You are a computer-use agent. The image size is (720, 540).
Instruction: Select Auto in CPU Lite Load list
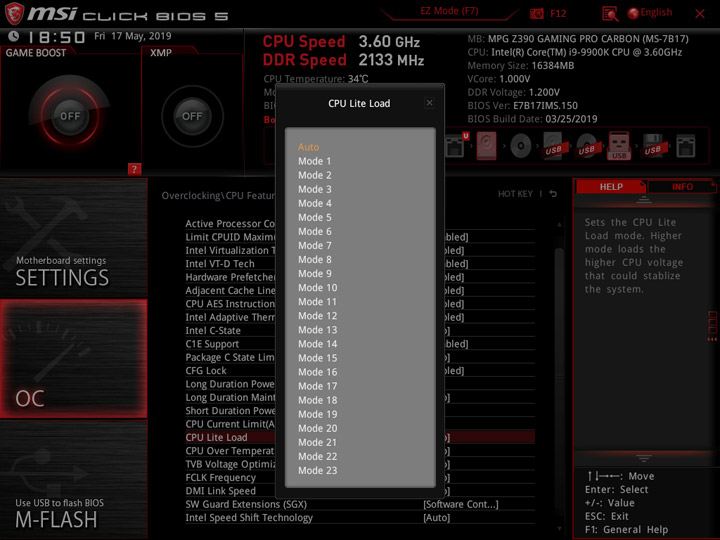(x=308, y=147)
